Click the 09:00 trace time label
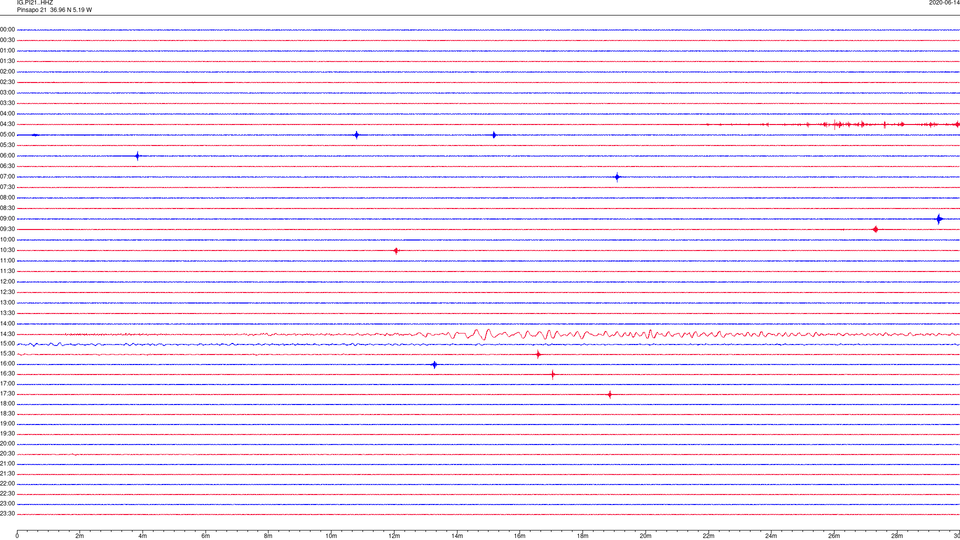Image resolution: width=960 pixels, height=540 pixels. (7, 219)
